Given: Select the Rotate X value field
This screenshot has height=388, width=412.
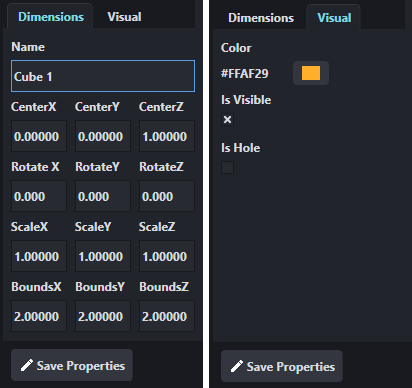Looking at the screenshot, I should point(39,196).
